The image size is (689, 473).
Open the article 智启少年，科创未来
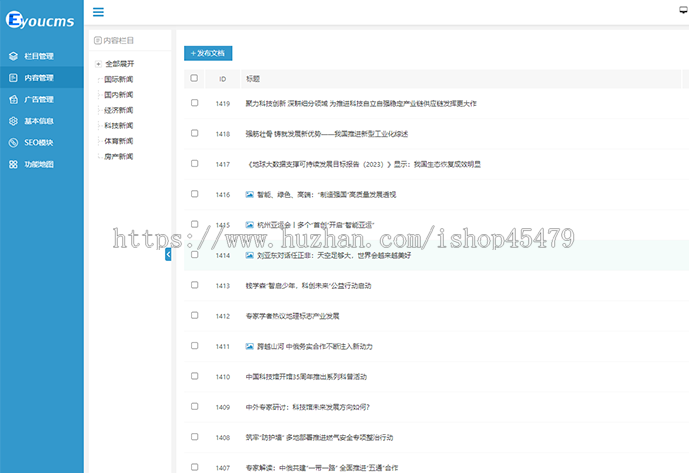(308, 285)
